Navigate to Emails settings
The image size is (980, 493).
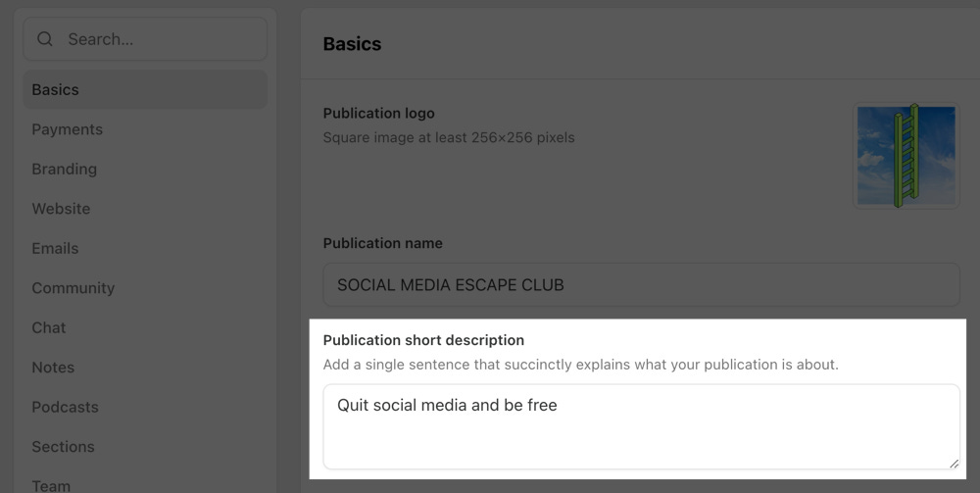[55, 248]
